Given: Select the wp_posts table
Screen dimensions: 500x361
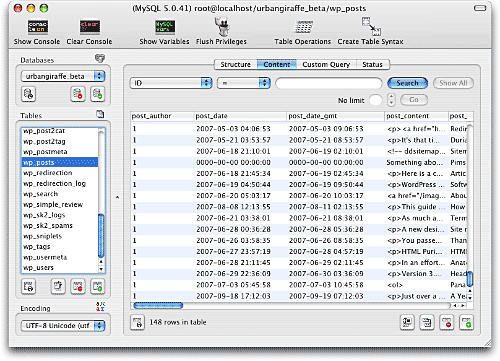Looking at the screenshot, I should (x=60, y=162).
